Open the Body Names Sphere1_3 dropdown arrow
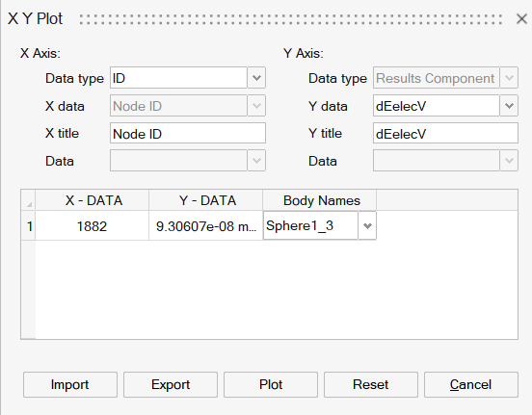Image resolution: width=532 pixels, height=415 pixels. (x=367, y=226)
